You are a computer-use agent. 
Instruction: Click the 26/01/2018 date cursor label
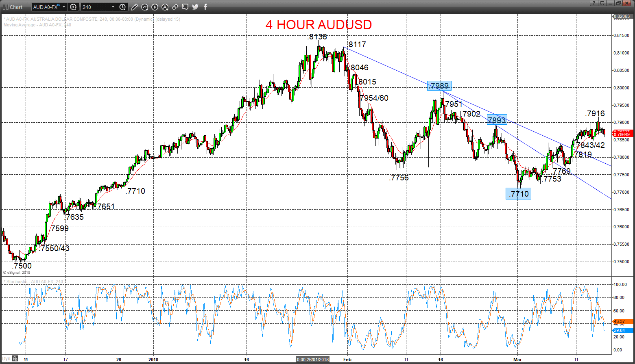313,360
